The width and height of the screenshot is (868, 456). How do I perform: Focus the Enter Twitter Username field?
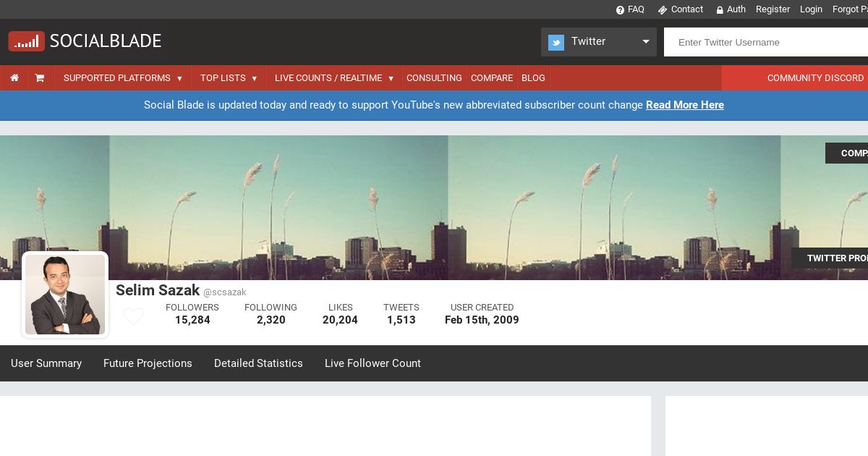point(766,42)
